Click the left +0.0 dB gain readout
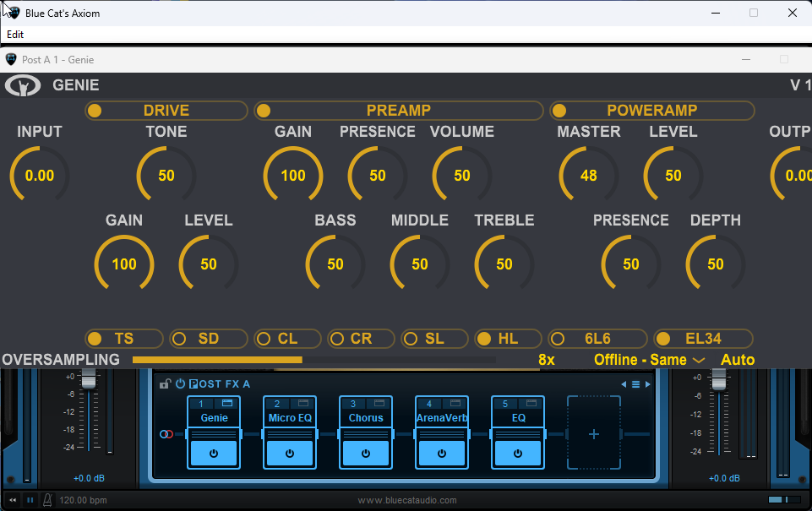Viewport: 812px width, 511px height. pos(89,478)
